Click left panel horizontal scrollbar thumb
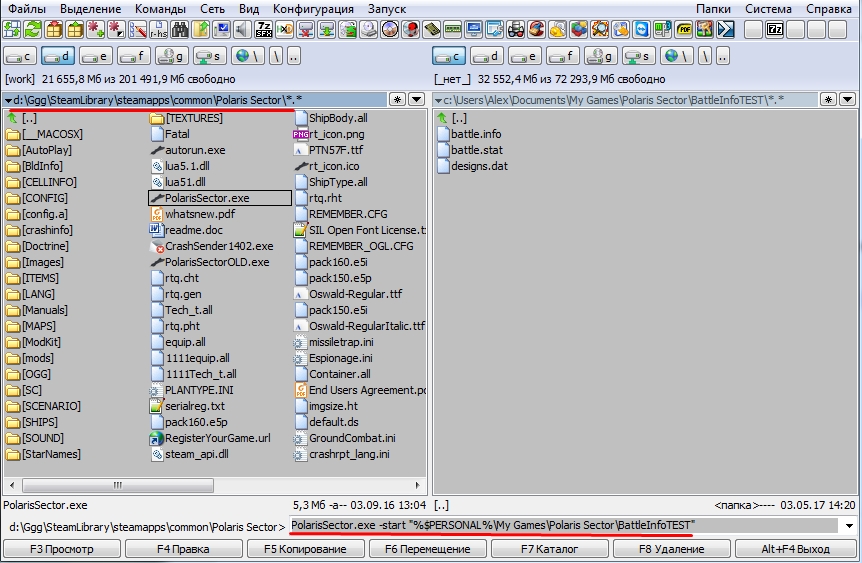 point(118,485)
